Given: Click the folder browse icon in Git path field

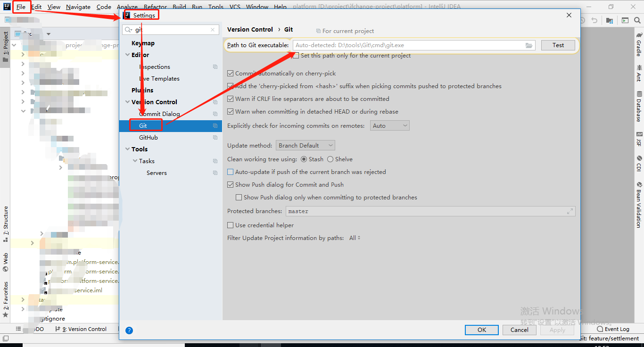Looking at the screenshot, I should pos(529,45).
